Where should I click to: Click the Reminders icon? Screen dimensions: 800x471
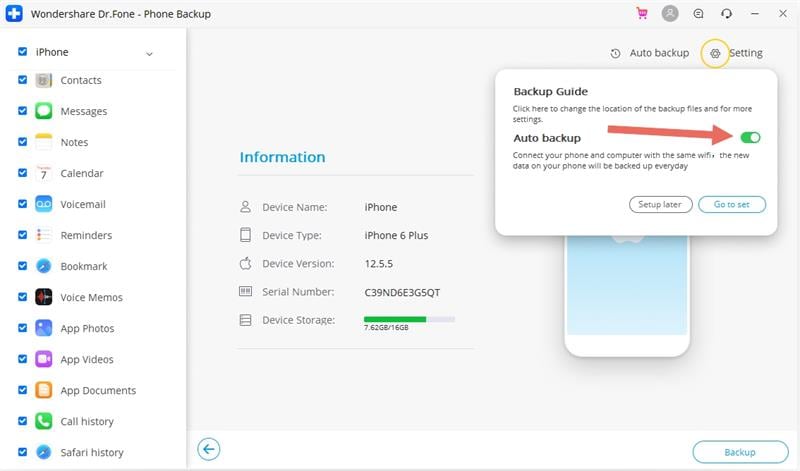tap(43, 235)
